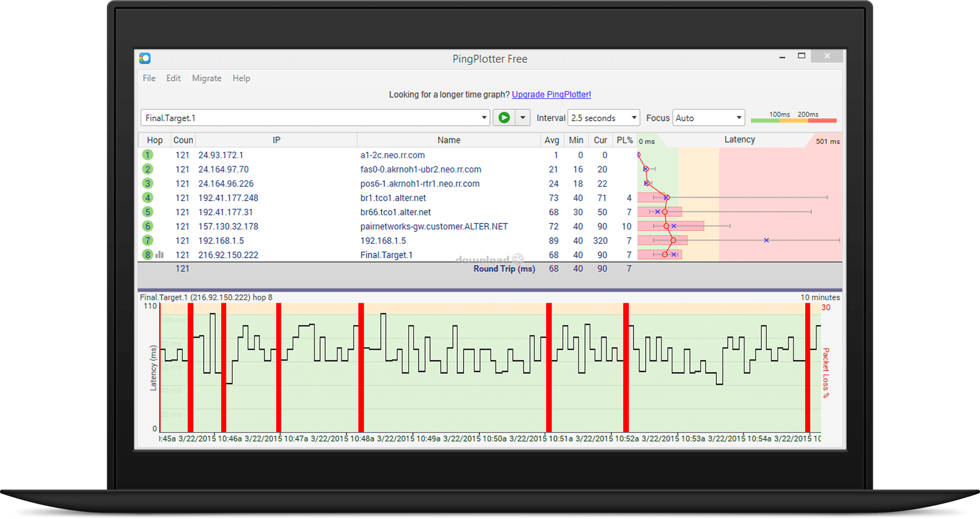Image resolution: width=980 pixels, height=519 pixels.
Task: Open the arrow menu beside the play button
Action: pyautogui.click(x=523, y=118)
